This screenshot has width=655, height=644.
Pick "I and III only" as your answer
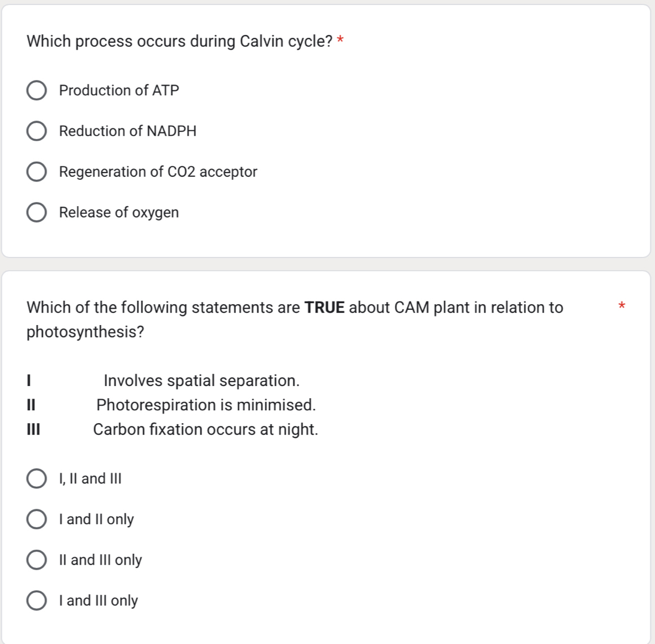(37, 600)
